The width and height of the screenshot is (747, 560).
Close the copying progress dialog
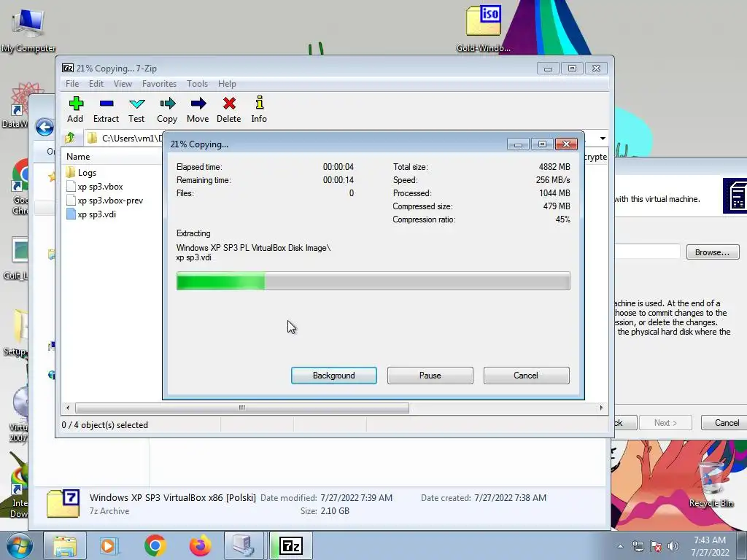pyautogui.click(x=566, y=144)
